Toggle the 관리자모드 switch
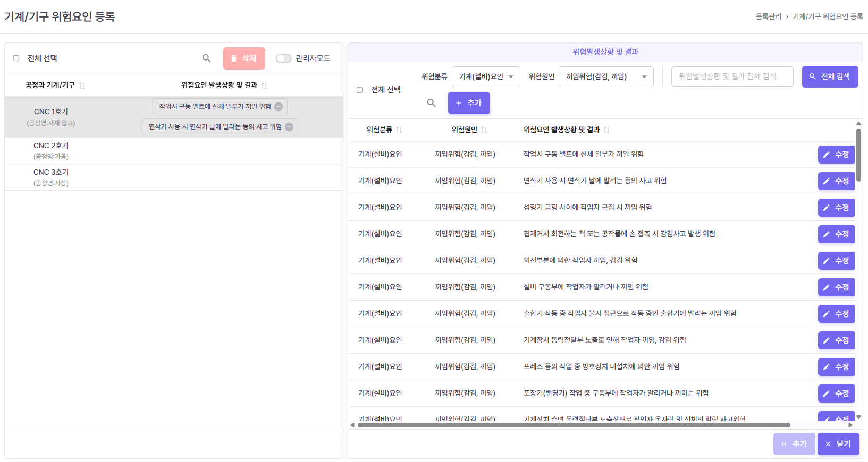Screen dimensions: 868x462 [x=283, y=58]
